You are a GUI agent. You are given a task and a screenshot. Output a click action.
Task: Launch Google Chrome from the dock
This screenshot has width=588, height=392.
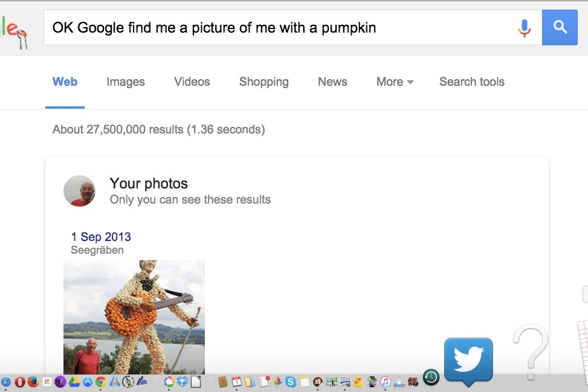pos(100,382)
